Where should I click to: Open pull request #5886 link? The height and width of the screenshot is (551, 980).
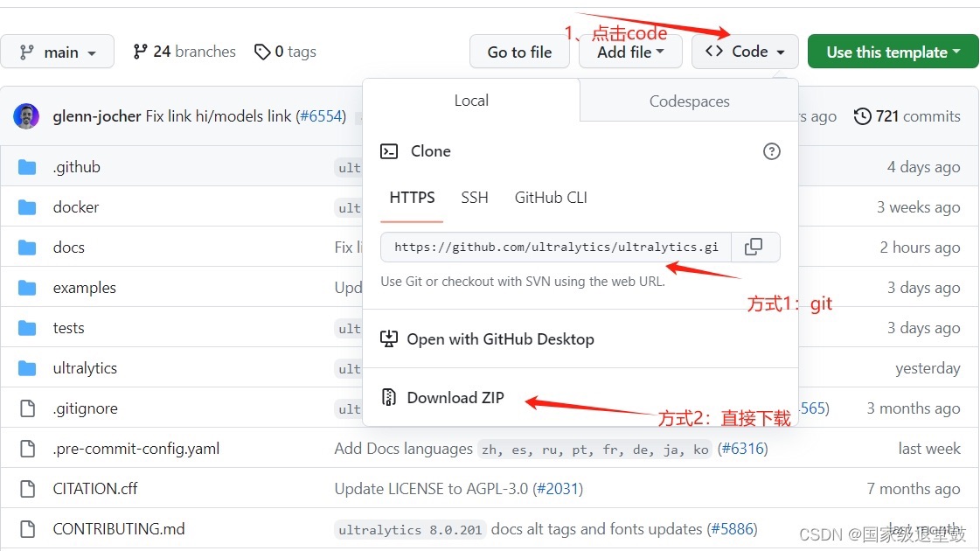coord(733,529)
